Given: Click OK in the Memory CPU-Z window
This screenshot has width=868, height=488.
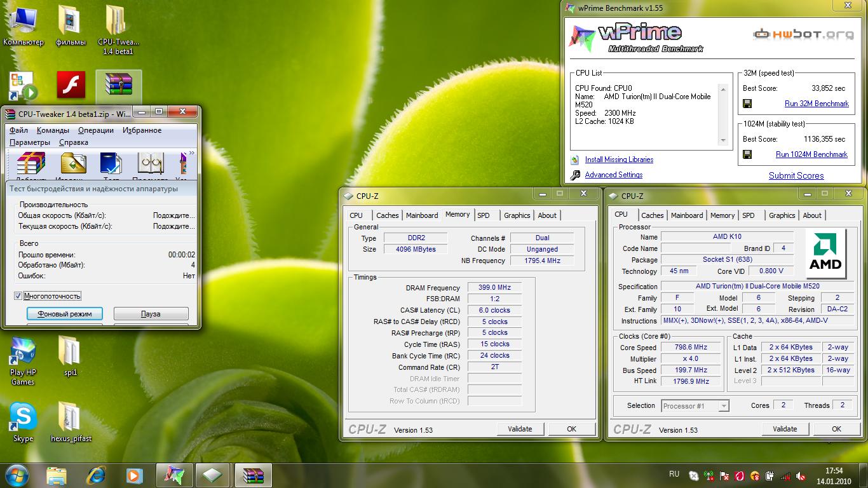Looking at the screenshot, I should click(x=571, y=429).
